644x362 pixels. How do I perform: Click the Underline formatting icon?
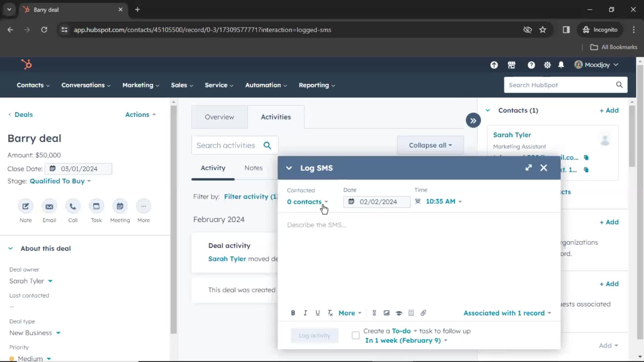[317, 313]
